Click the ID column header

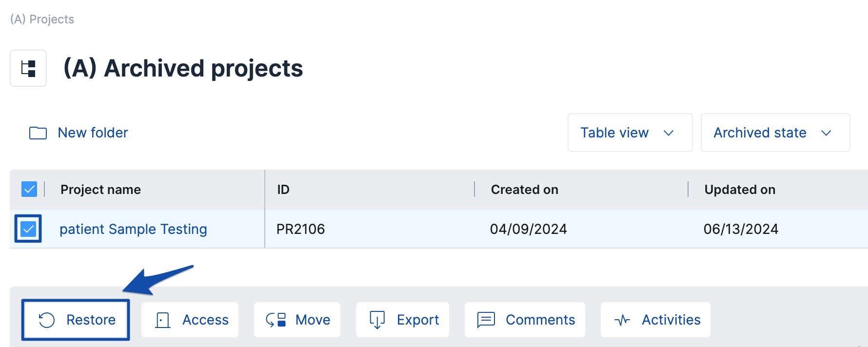point(283,190)
